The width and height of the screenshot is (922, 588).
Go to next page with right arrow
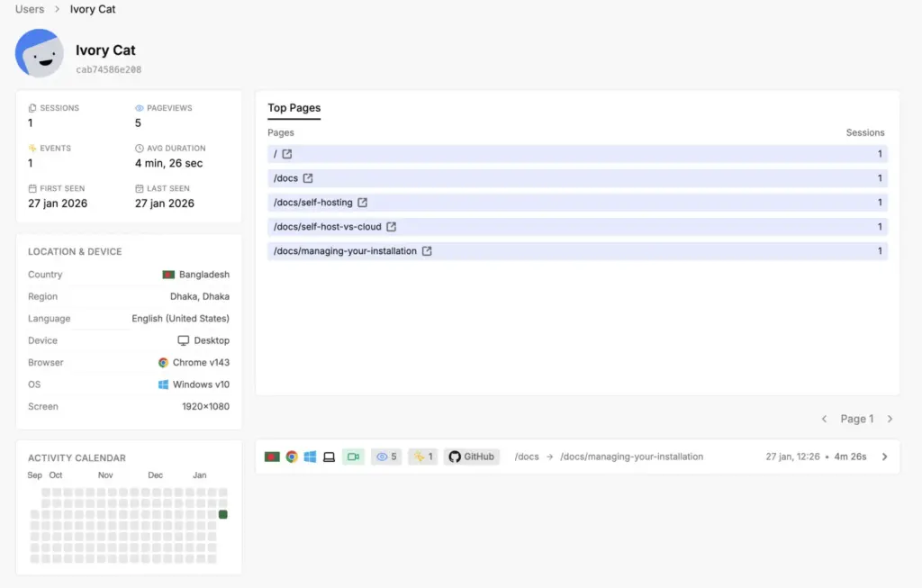click(890, 419)
